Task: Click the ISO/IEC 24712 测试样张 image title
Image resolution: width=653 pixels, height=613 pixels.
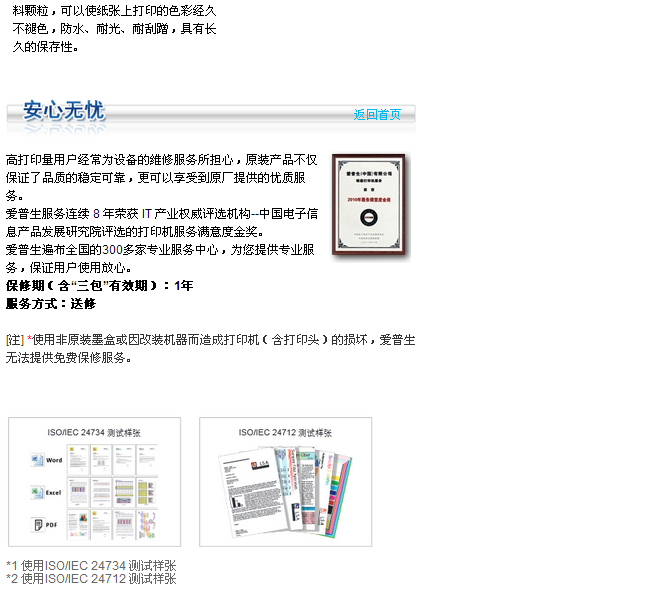Action: (285, 432)
